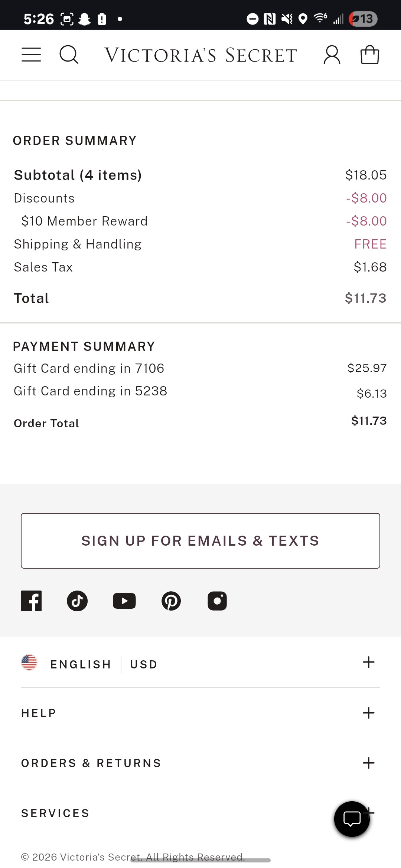This screenshot has height=868, width=401.
Task: Tap the Services footer heading
Action: pyautogui.click(x=55, y=813)
